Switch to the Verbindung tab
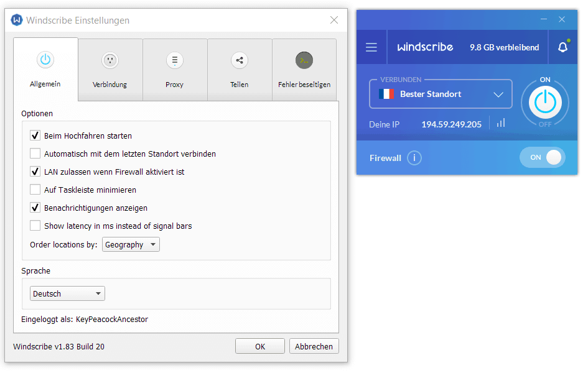 click(110, 70)
